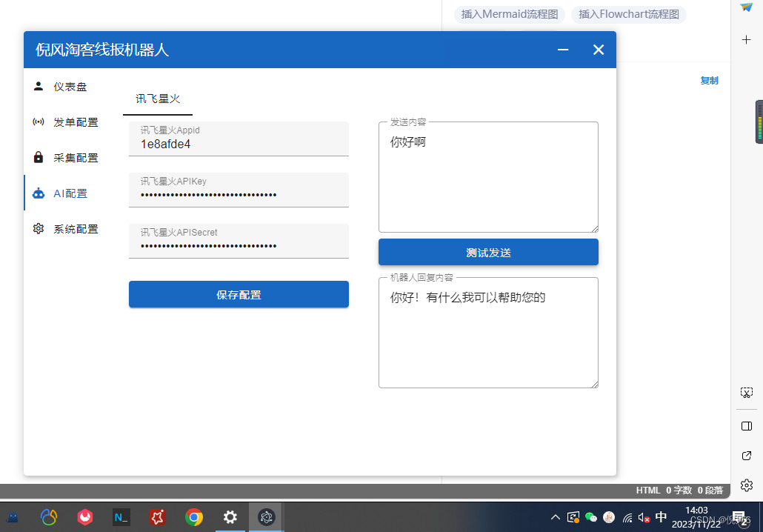The height and width of the screenshot is (532, 763).
Task: Click the 保存配置 button
Action: click(239, 294)
